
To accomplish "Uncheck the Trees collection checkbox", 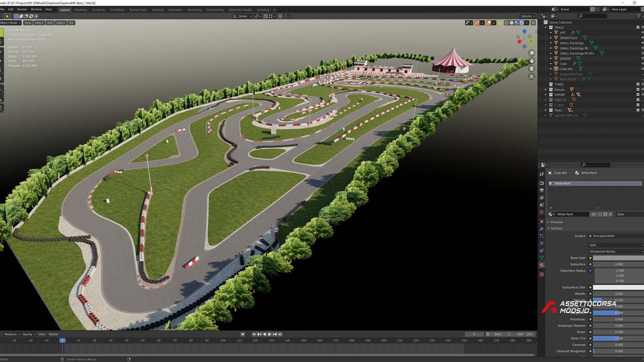I will pos(638,110).
